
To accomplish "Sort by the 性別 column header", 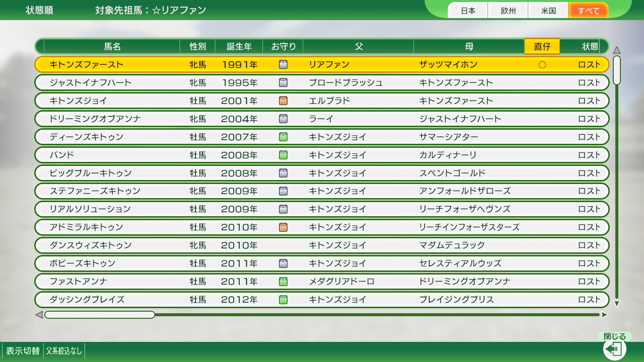I will pyautogui.click(x=198, y=46).
